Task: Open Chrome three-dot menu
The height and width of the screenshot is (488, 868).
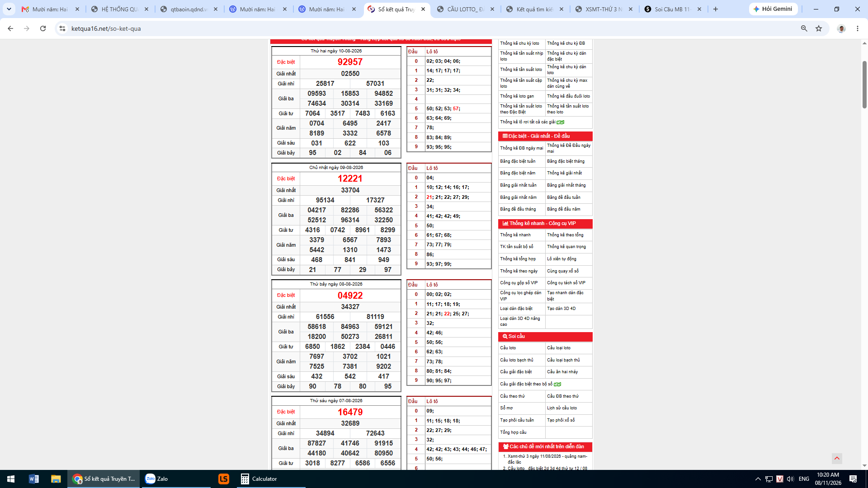Action: [858, 28]
